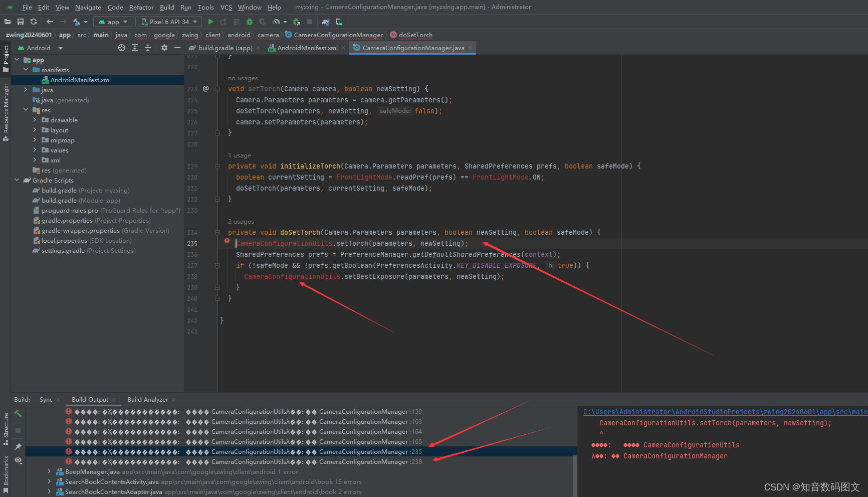Screen dimensions: 868x497
Task: Switch to the Build Analyzer tab
Action: coord(147,399)
